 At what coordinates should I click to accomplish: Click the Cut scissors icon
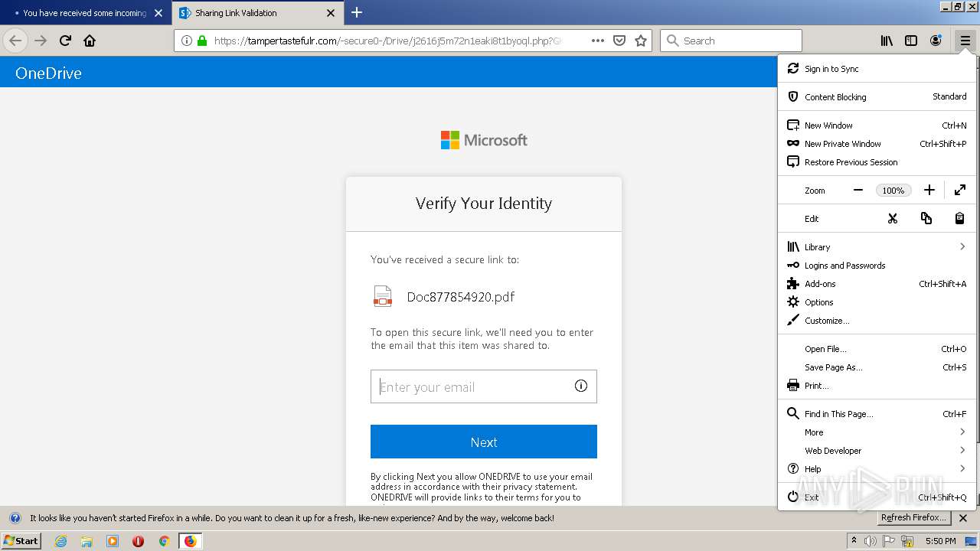892,218
